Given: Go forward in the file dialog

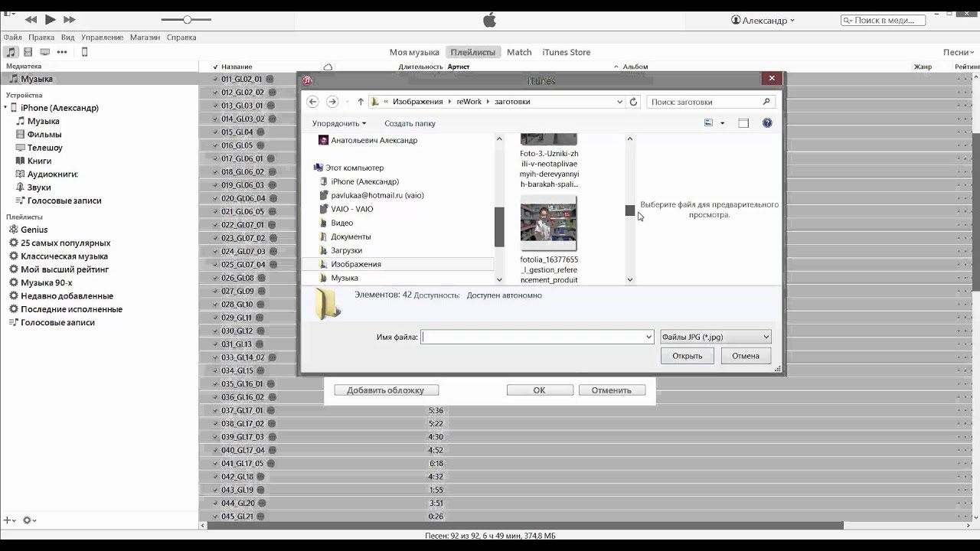Looking at the screenshot, I should (x=332, y=102).
